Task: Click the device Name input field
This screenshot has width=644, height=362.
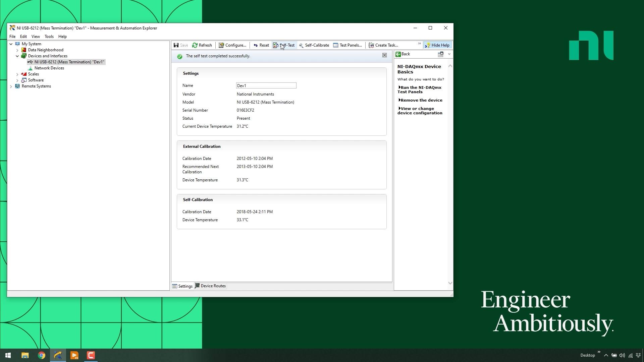Action: pos(266,86)
